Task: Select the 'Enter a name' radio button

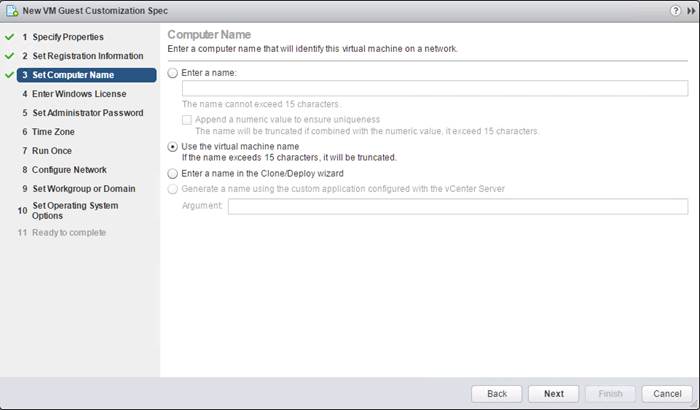Action: click(173, 73)
